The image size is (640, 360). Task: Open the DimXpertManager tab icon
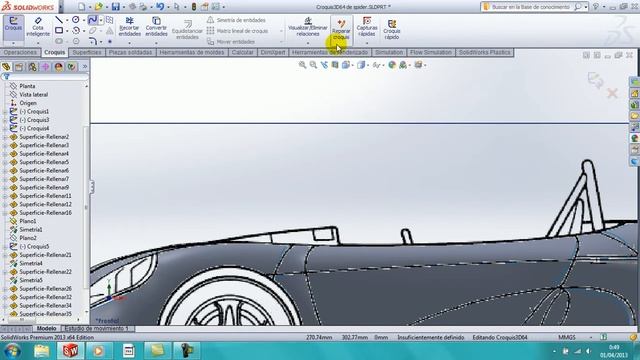(x=45, y=67)
